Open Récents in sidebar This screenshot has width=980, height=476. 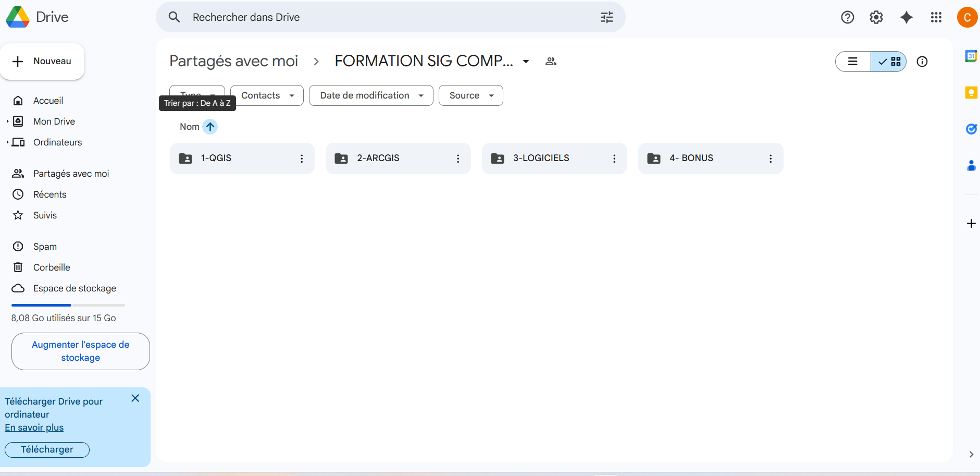49,194
